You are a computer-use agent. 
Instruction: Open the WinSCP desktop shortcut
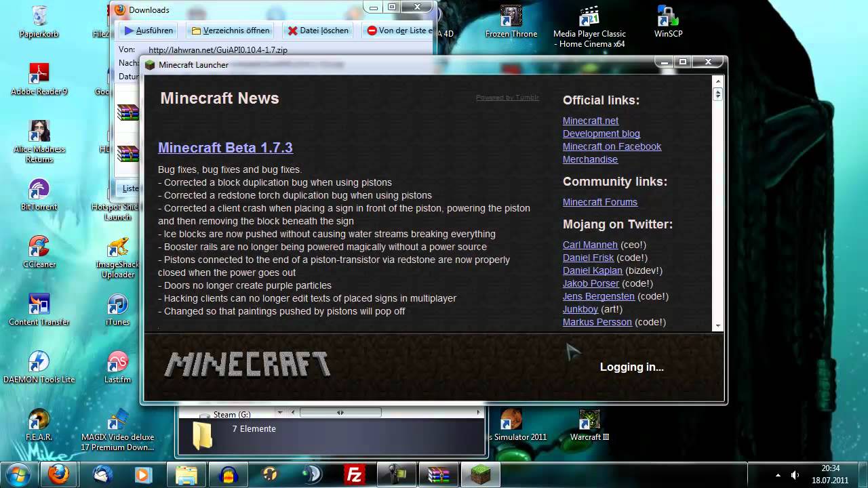pos(668,21)
